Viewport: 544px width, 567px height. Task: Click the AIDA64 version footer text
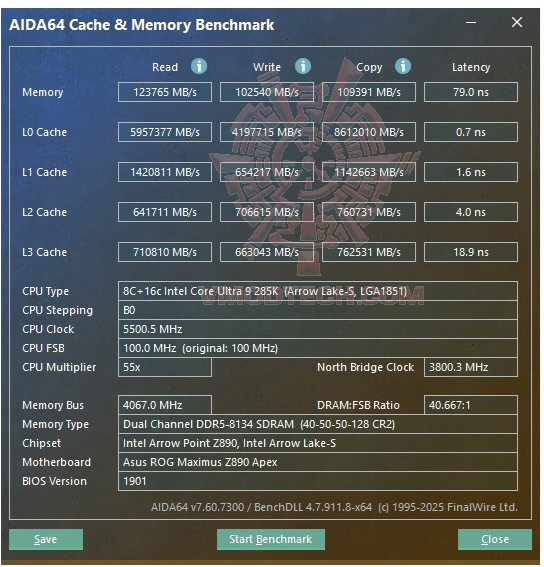pos(334,507)
